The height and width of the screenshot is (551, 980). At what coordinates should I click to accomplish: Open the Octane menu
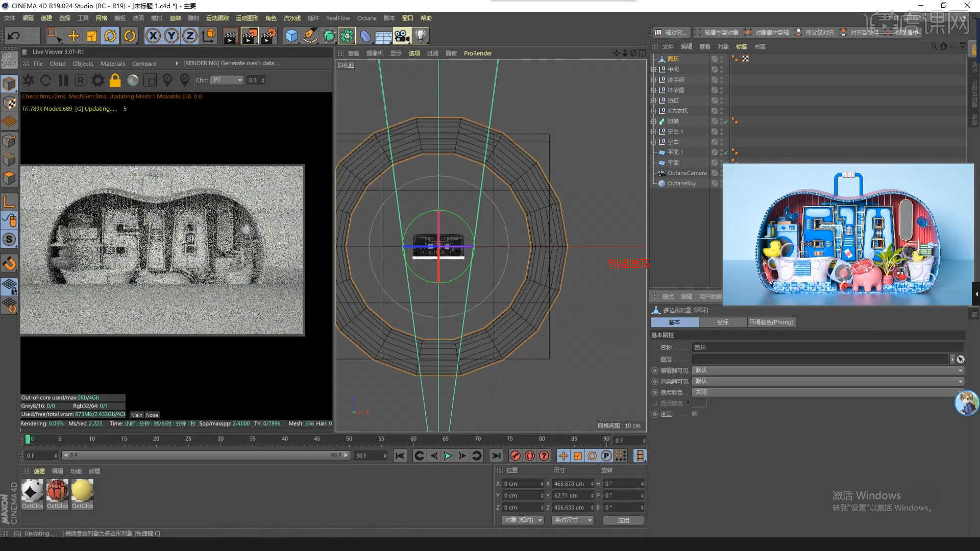point(366,18)
